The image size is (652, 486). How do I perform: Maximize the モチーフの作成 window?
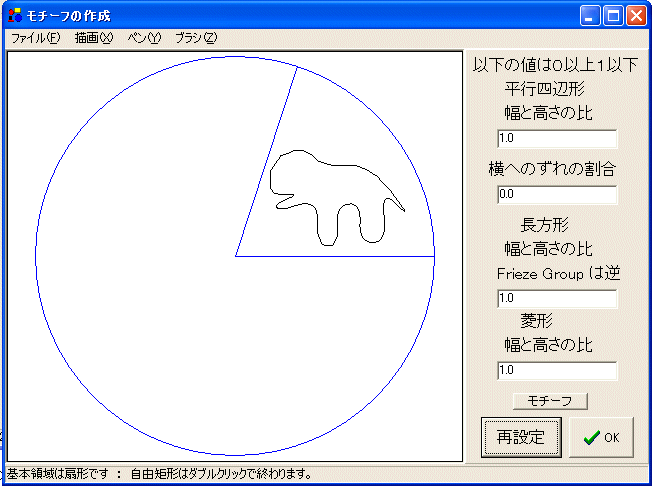613,16
